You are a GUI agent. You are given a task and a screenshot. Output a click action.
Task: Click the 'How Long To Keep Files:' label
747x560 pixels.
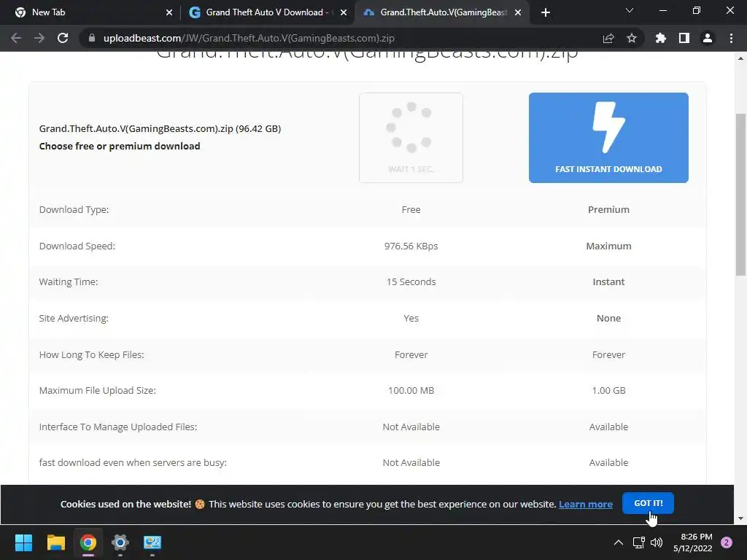pos(91,355)
